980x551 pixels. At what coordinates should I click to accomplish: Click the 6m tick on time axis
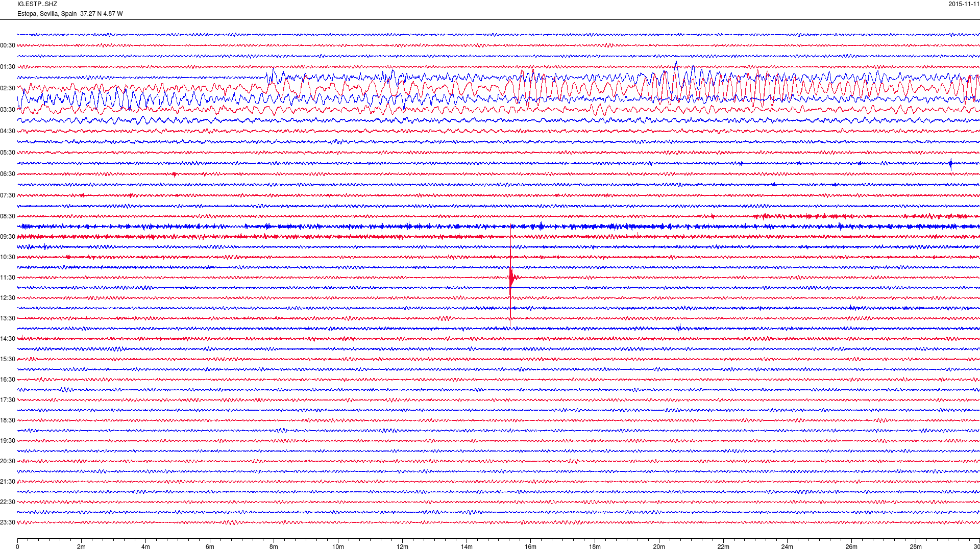click(210, 547)
